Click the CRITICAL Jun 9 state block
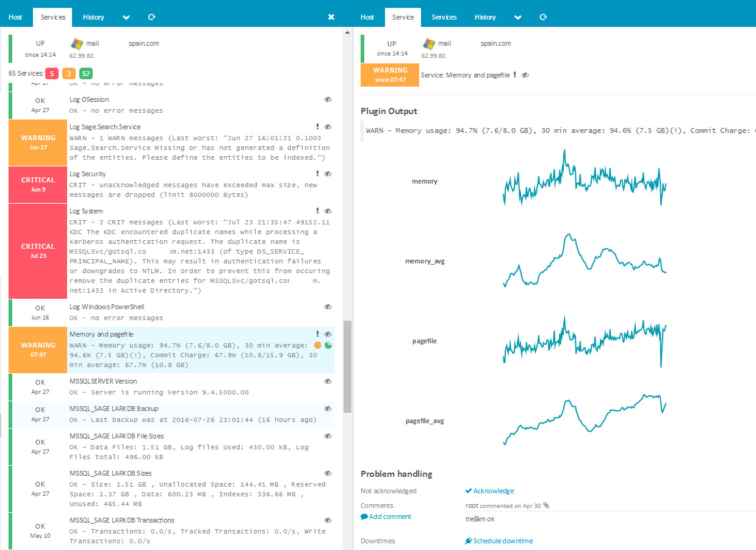Screen dimensions: 756x550 [x=38, y=185]
